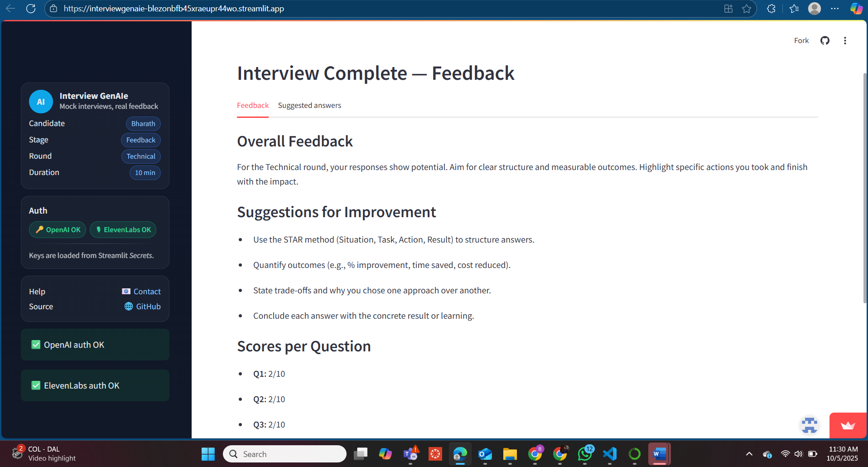Open Visual Studio Code from the taskbar
The image size is (868, 467).
click(x=610, y=454)
